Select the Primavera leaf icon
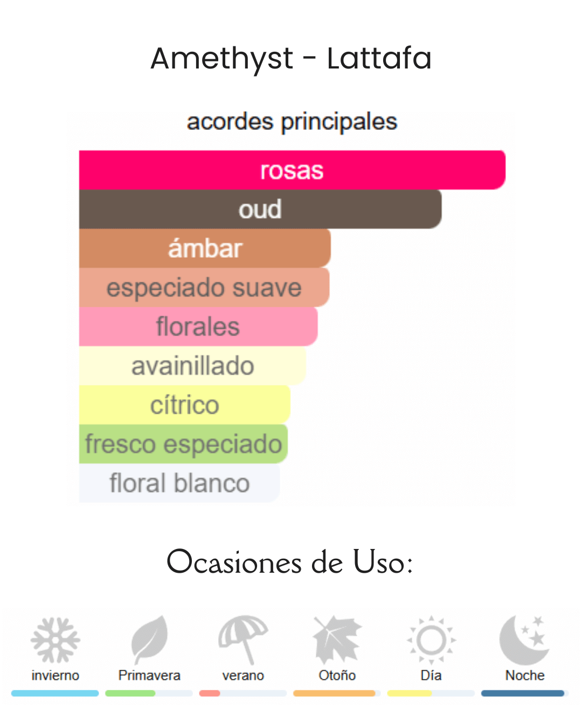Viewport: 582px width, 728px height. coord(149,640)
